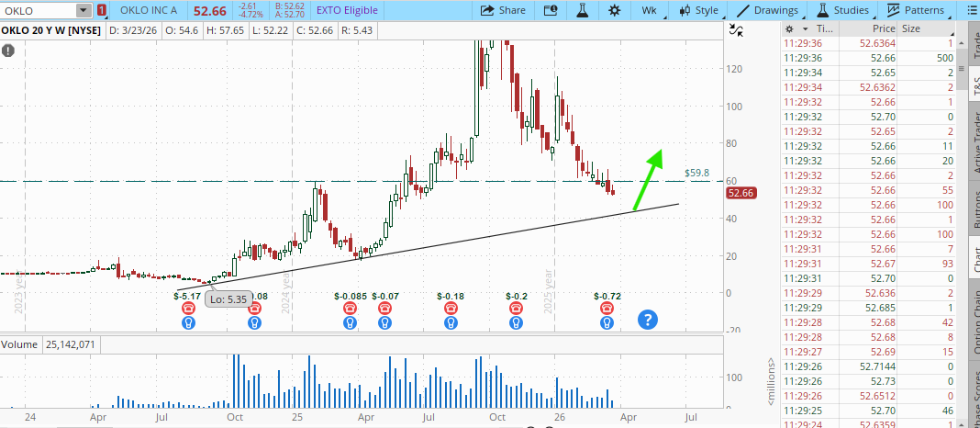Click the lightbulb icon below $-0.085
This screenshot has width=980, height=428.
tap(350, 323)
